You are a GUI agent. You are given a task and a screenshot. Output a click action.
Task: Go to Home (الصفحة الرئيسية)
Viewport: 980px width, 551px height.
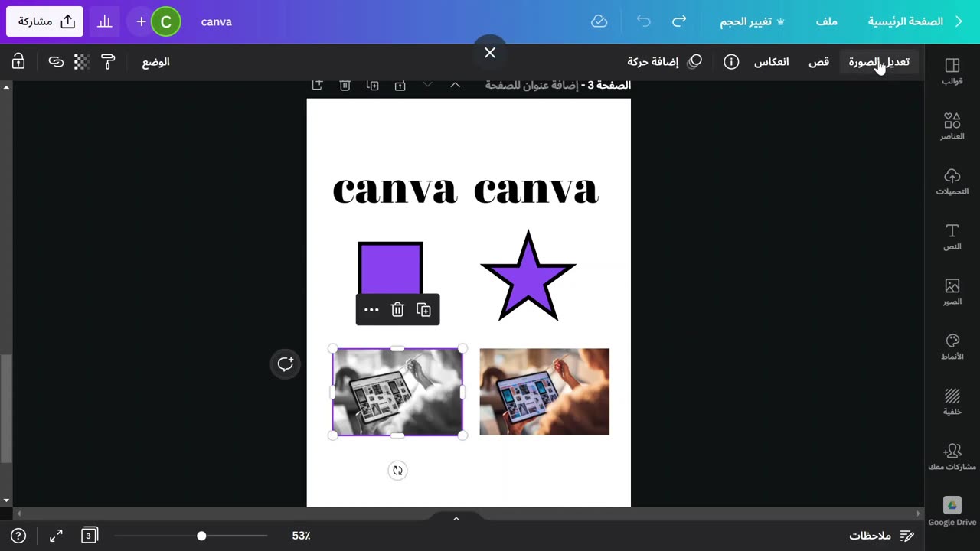[x=905, y=21]
